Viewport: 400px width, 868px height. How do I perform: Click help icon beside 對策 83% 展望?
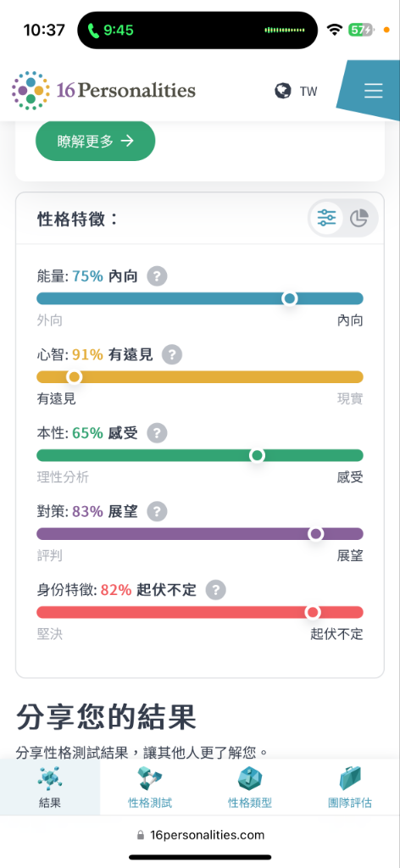(x=157, y=511)
